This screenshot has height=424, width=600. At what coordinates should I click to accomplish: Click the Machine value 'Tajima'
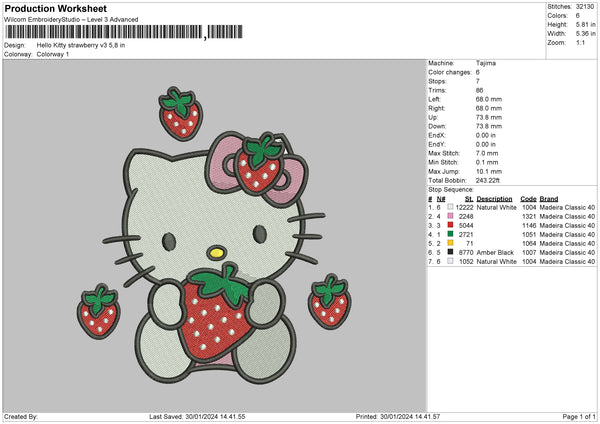486,63
